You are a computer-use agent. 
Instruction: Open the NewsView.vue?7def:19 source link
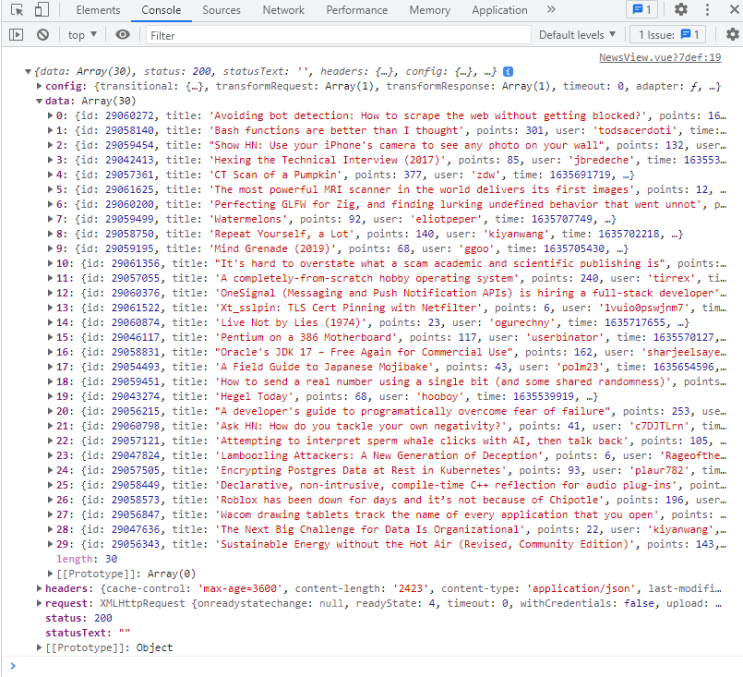[x=660, y=57]
